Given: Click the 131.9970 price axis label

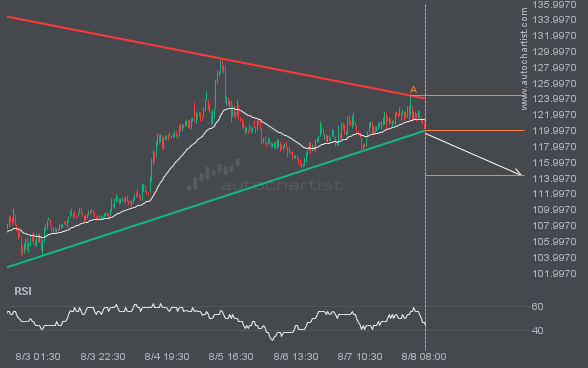Looking at the screenshot, I should click(x=554, y=36).
